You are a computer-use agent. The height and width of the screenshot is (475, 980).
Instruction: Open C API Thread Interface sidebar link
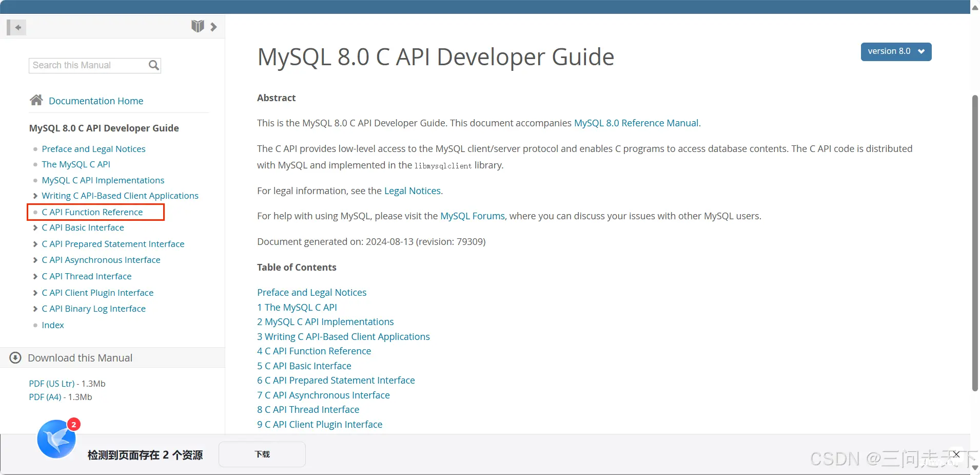coord(87,276)
